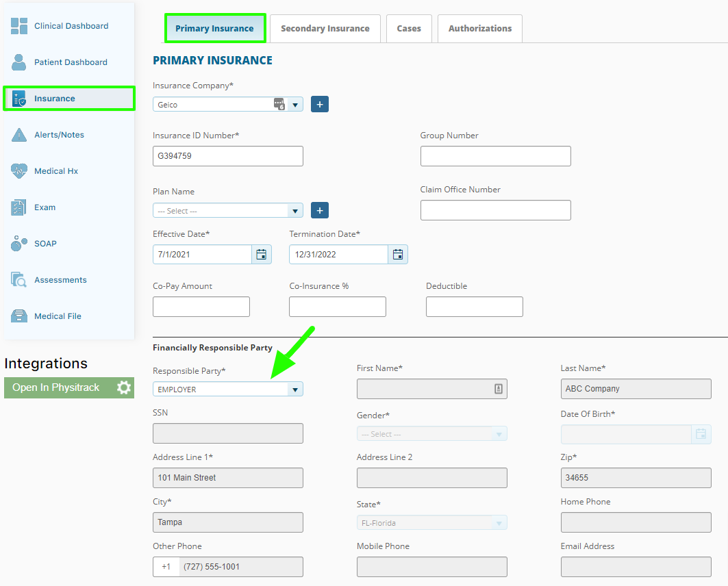The width and height of the screenshot is (728, 586).
Task: Click the Medical Hx heart icon
Action: [x=19, y=170]
